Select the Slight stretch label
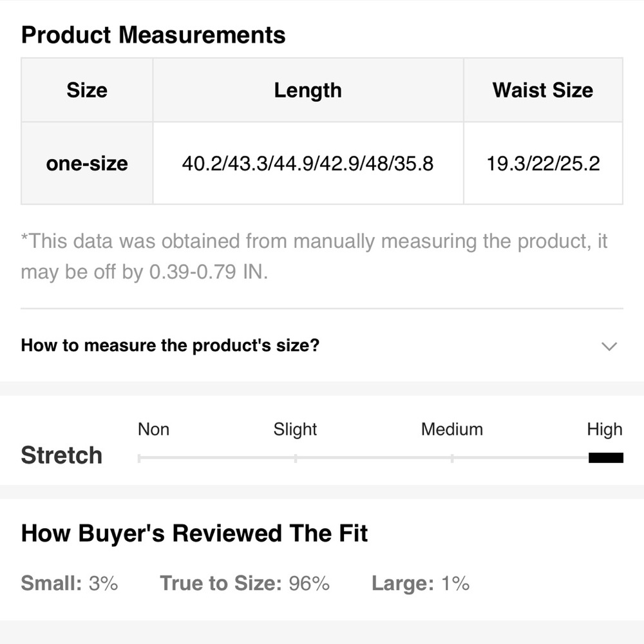The height and width of the screenshot is (644, 644). pyautogui.click(x=295, y=430)
